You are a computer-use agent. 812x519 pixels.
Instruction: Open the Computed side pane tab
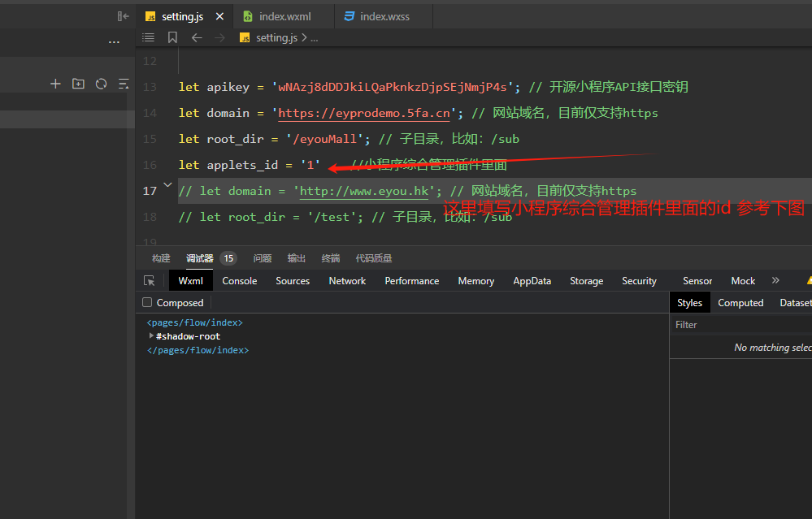pos(740,303)
